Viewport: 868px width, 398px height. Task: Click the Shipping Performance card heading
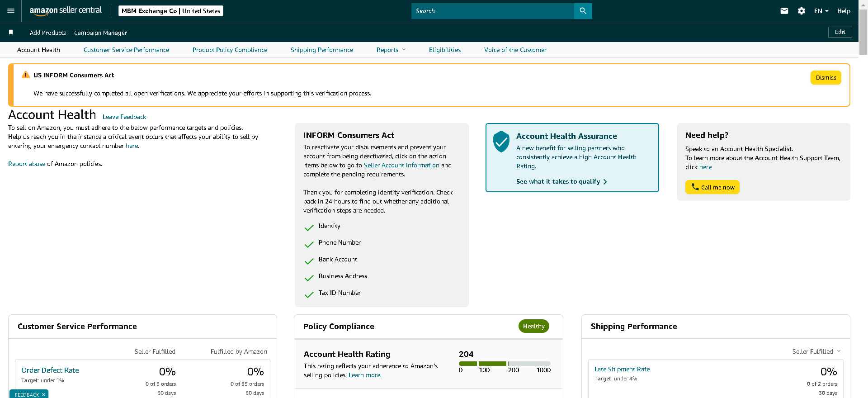634,327
